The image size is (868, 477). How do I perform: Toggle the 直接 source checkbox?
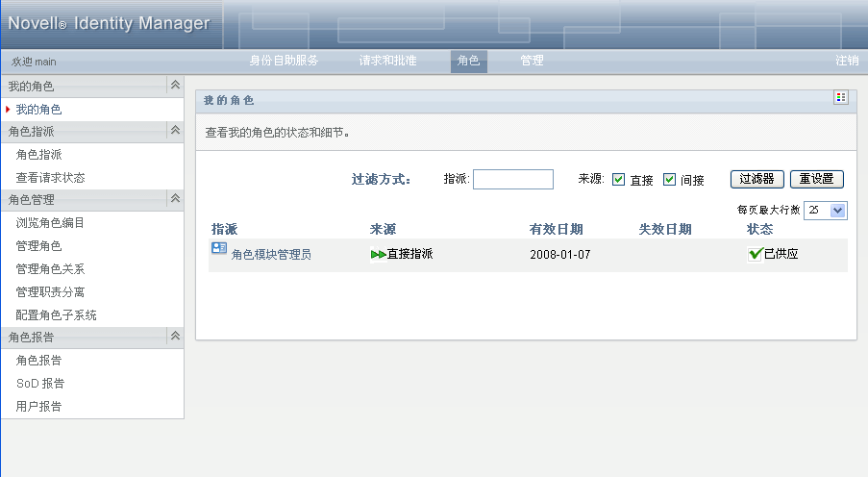click(618, 180)
